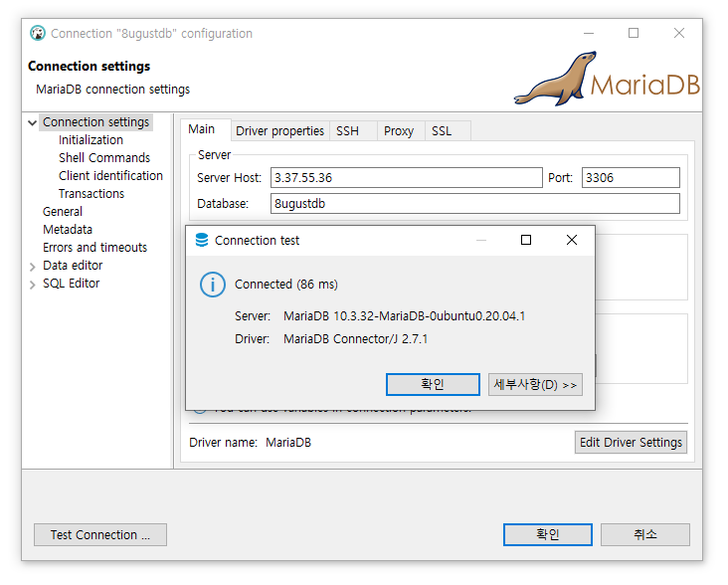Cancel with the 취소 button
Viewport: 728px width, 585px height.
(x=645, y=535)
